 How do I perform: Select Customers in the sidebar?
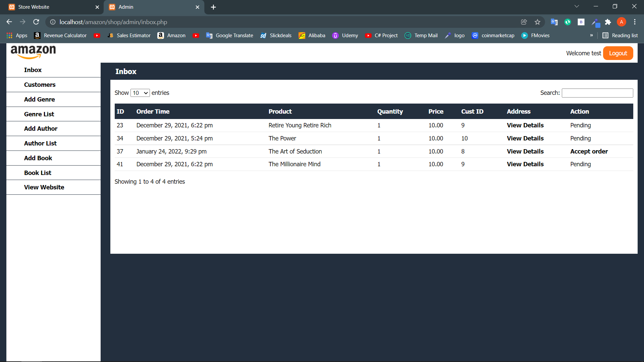pos(40,84)
